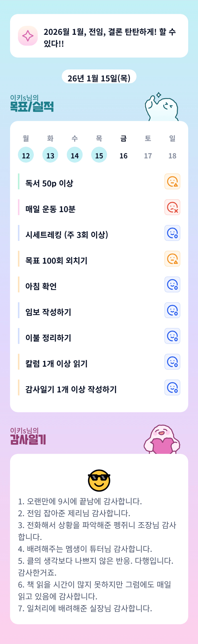This screenshot has width=198, height=644.
Task: Click the sunglasses emoji in gratitude diary
Action: tap(99, 480)
